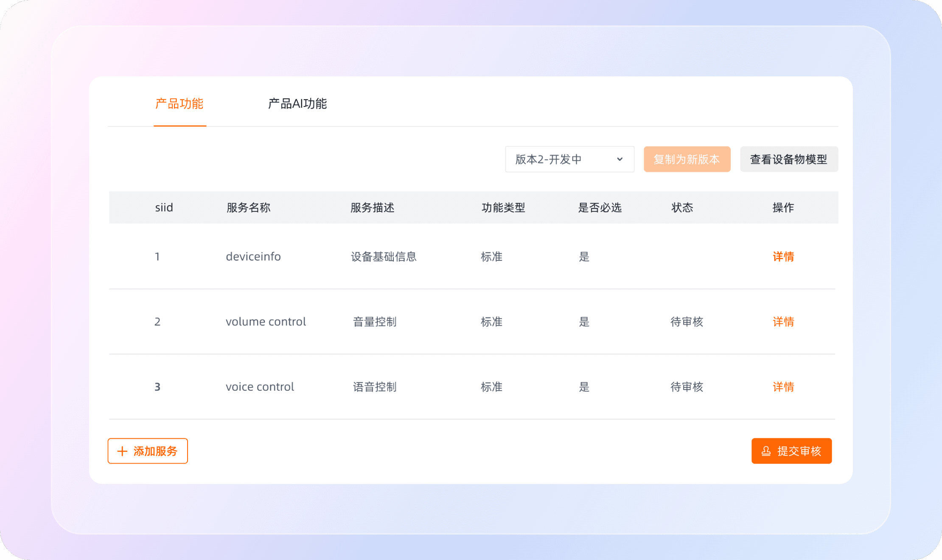Click 提交审核 button
Viewport: 942px width, 560px height.
click(791, 451)
